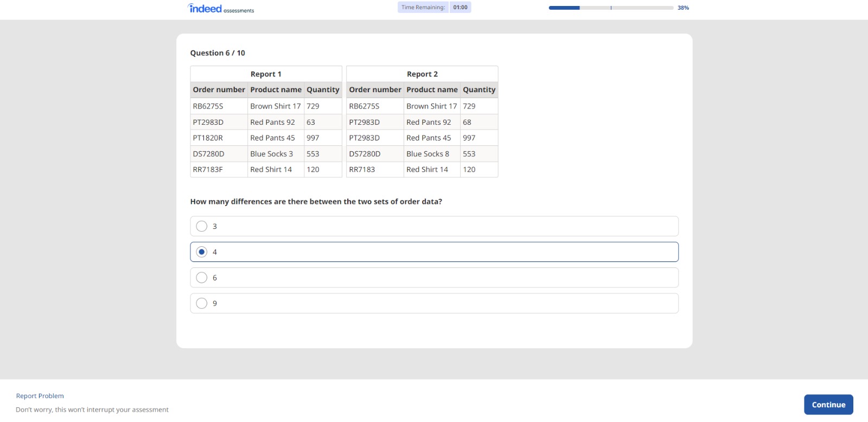Screen dimensions: 868x422
Task: Click the Report 1 table title
Action: [266, 74]
